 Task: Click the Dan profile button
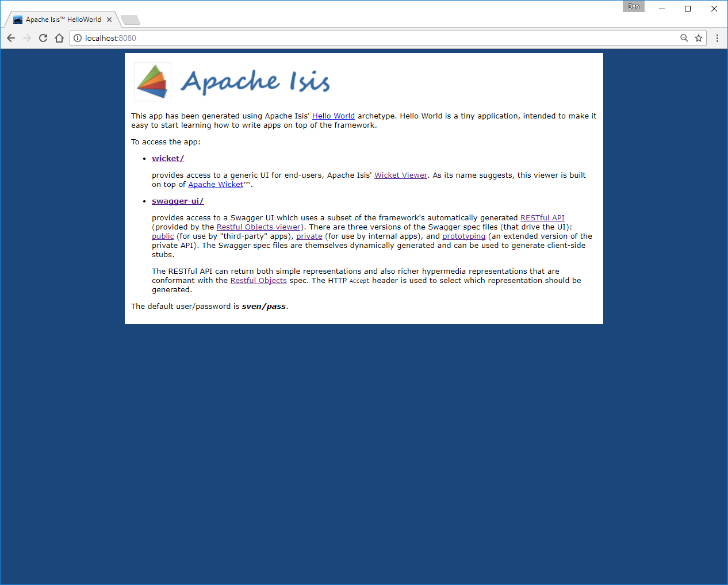(633, 7)
